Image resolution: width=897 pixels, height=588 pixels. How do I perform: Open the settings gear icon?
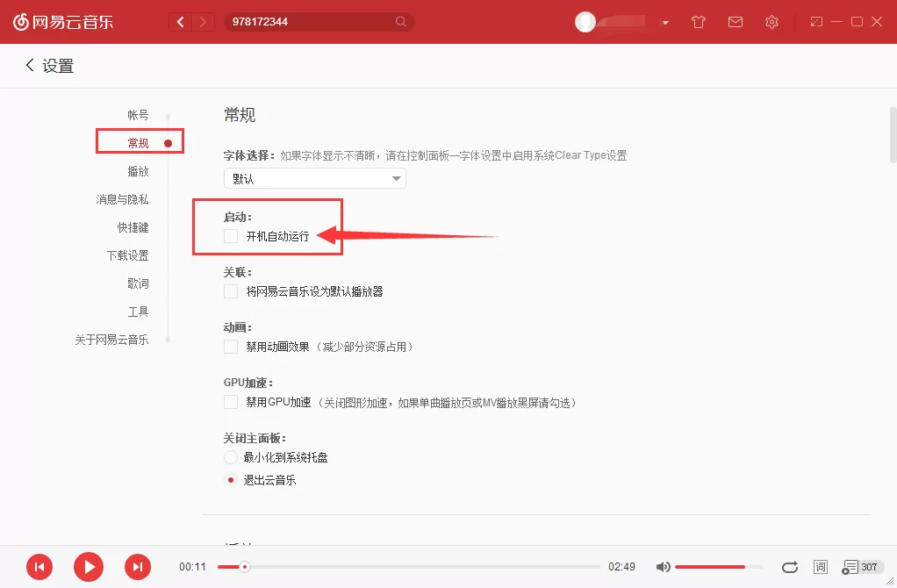pyautogui.click(x=771, y=22)
